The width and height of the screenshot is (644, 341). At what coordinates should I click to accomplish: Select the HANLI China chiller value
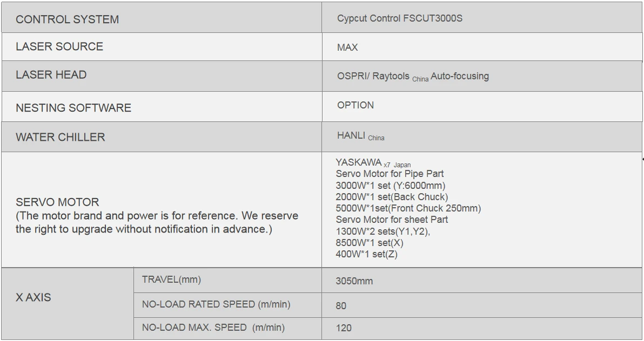360,136
